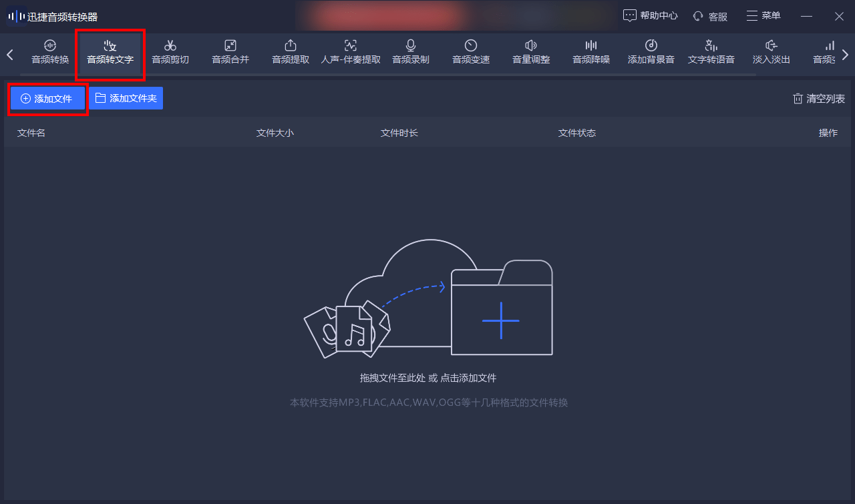Open the 音频变速 speed change tool
This screenshot has height=504, width=855.
click(x=471, y=51)
